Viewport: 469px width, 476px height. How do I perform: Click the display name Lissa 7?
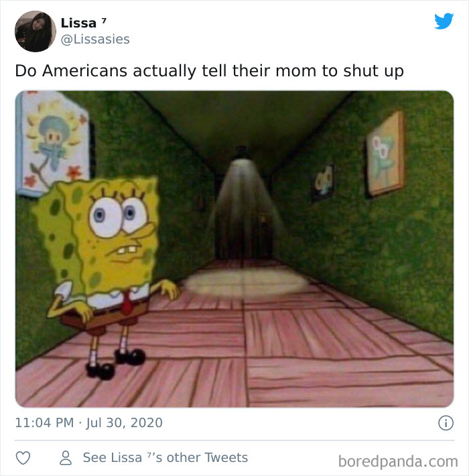click(84, 23)
